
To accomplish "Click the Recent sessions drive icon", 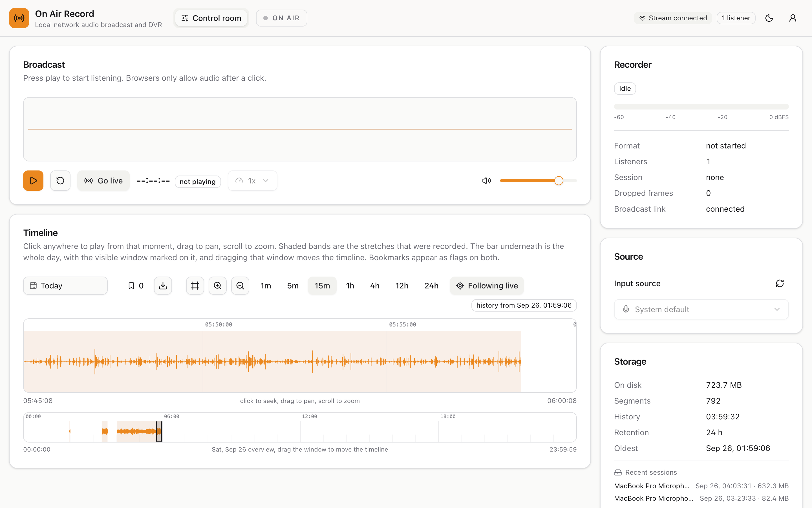I will coord(618,472).
